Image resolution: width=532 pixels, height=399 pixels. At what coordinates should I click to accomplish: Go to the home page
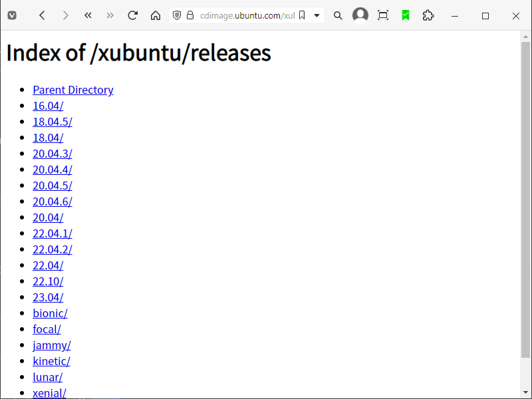(156, 15)
